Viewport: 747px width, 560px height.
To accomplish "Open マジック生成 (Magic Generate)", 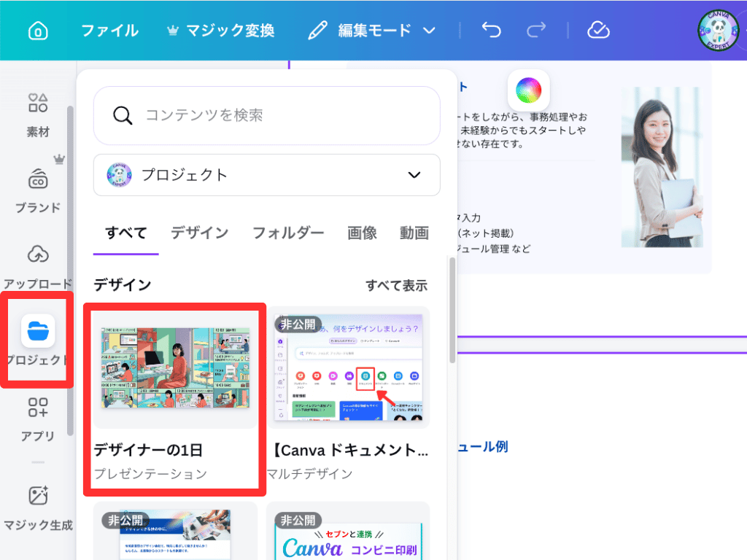I will pyautogui.click(x=37, y=505).
